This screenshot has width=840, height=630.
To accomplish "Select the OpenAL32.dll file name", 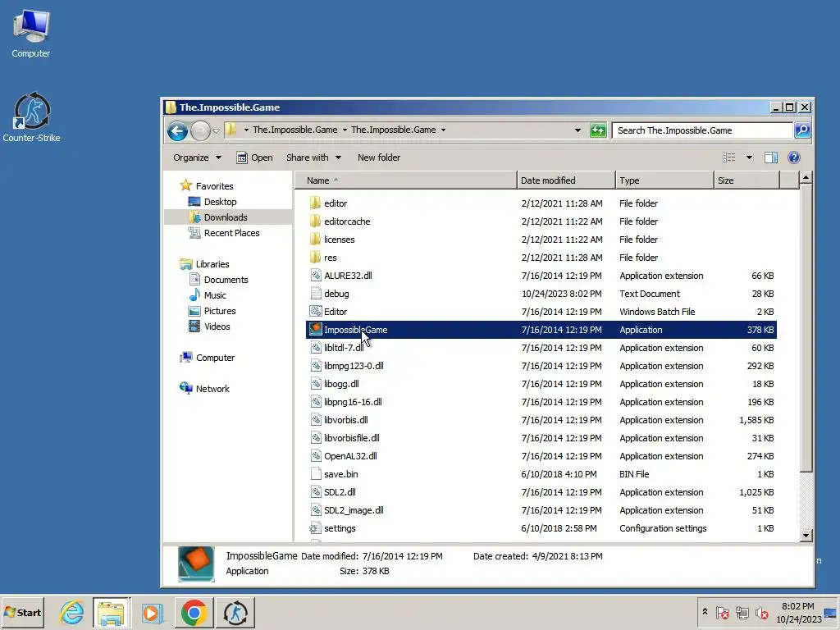I will tap(350, 456).
